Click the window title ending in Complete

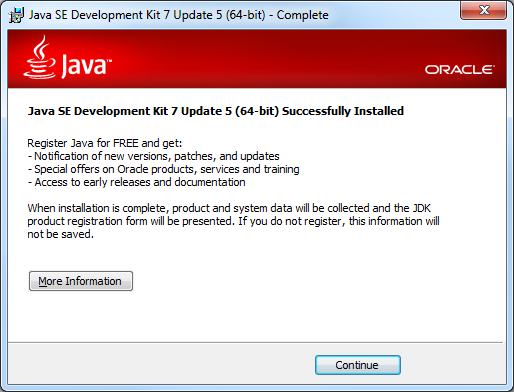coord(179,15)
